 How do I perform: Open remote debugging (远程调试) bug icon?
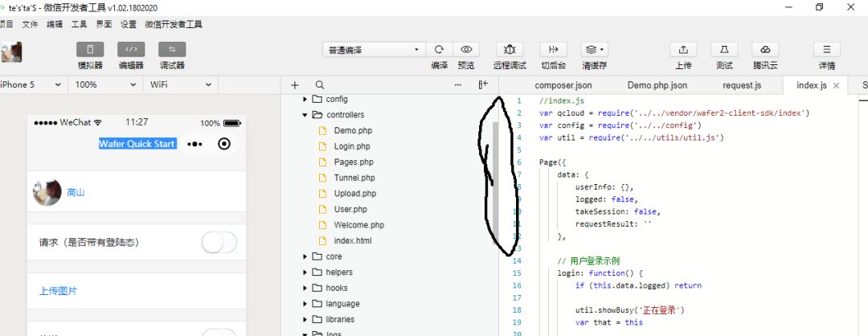pos(510,49)
